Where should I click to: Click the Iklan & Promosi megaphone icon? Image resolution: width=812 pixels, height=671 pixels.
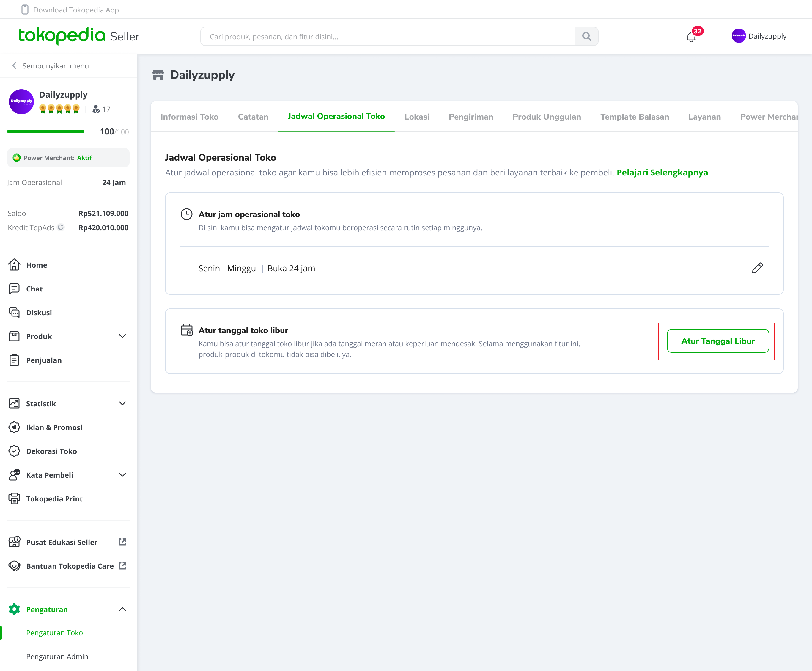14,427
